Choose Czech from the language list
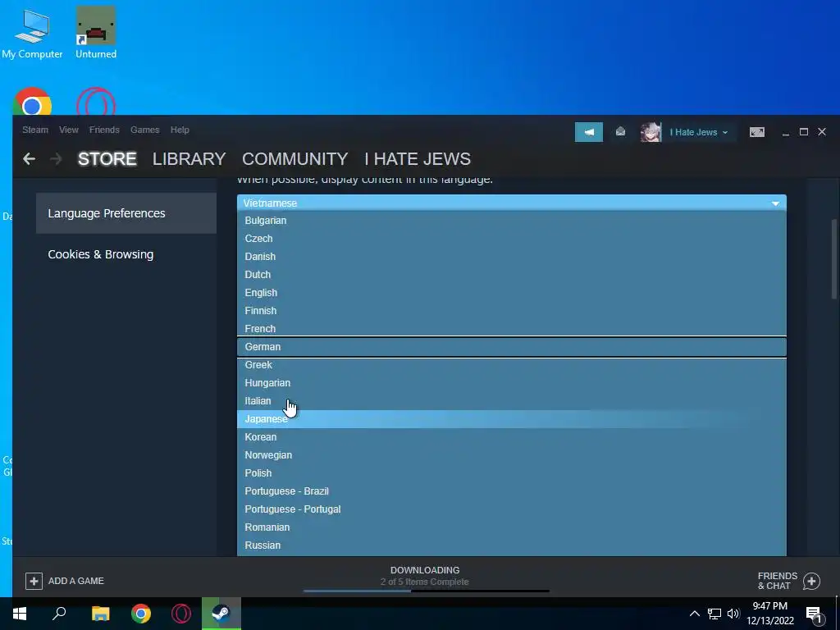This screenshot has height=630, width=840. coord(512,239)
